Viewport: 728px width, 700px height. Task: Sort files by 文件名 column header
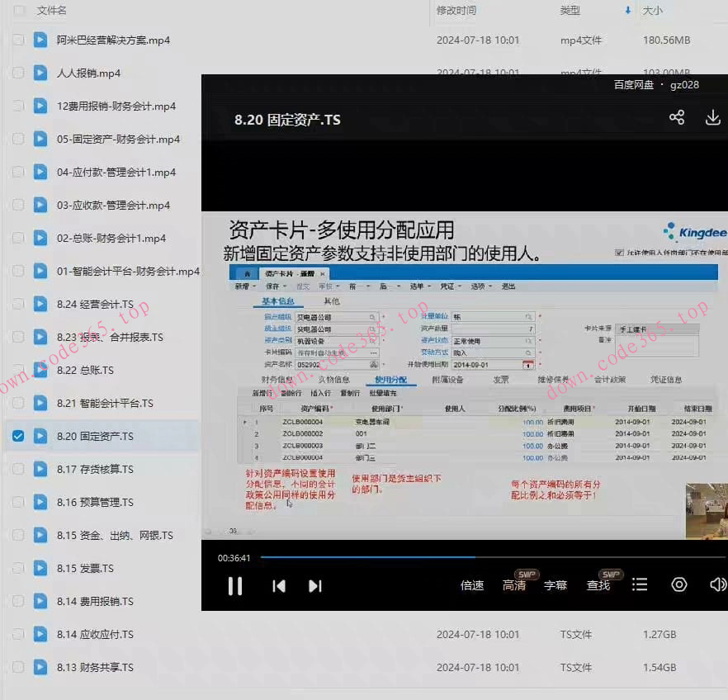[51, 10]
